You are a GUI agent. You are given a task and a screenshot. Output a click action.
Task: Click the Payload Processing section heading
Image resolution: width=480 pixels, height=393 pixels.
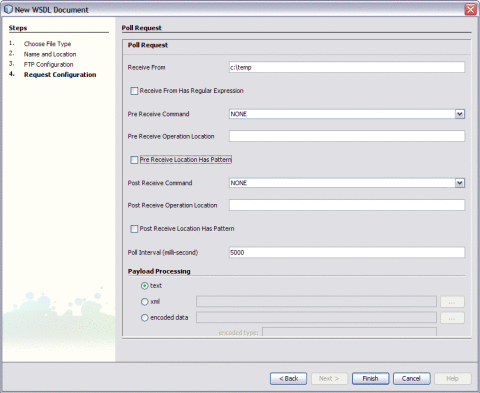point(159,271)
